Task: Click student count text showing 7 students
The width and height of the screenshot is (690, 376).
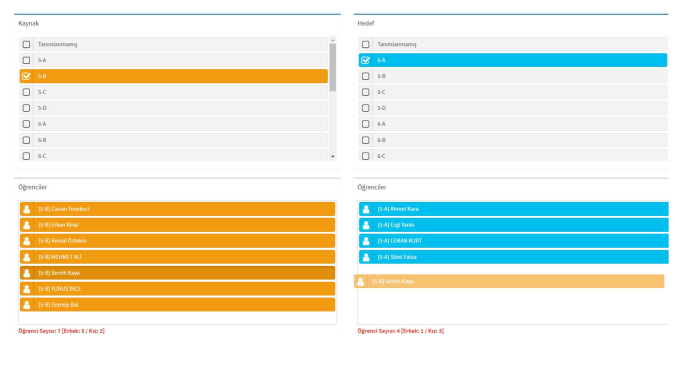Action: point(61,331)
